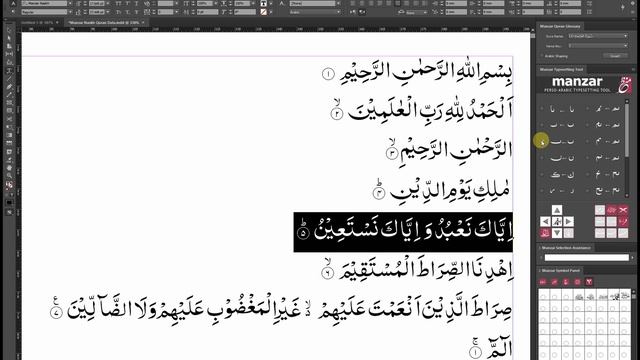Select the Manzar Quran Ultimate panel tab
The image size is (640, 360).
tap(560, 26)
